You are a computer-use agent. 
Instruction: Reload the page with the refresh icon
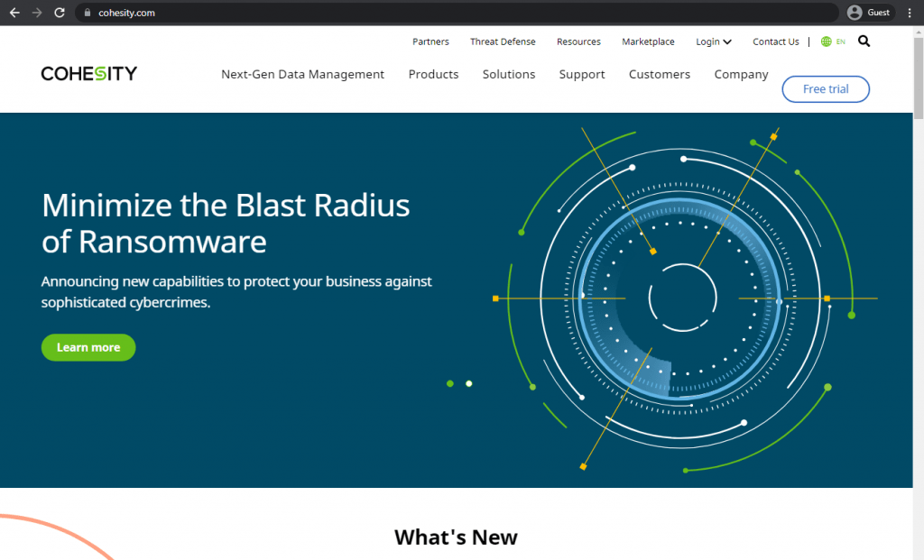point(60,13)
